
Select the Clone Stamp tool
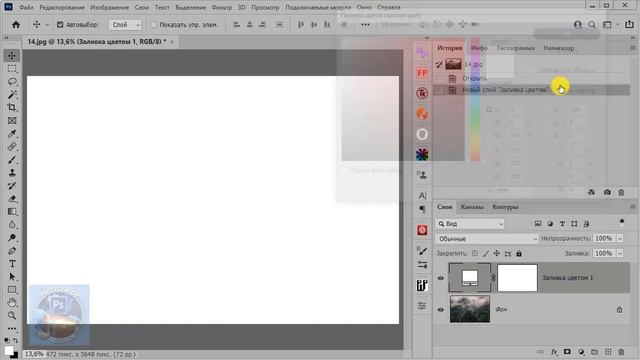pos(12,173)
